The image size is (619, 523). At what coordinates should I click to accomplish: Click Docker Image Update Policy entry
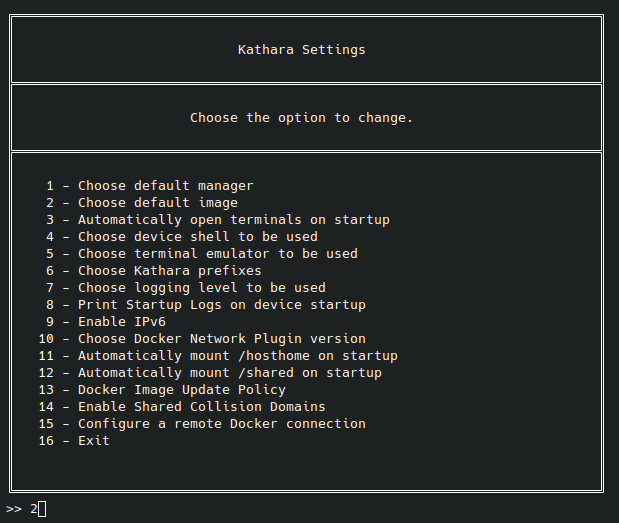[x=181, y=389]
